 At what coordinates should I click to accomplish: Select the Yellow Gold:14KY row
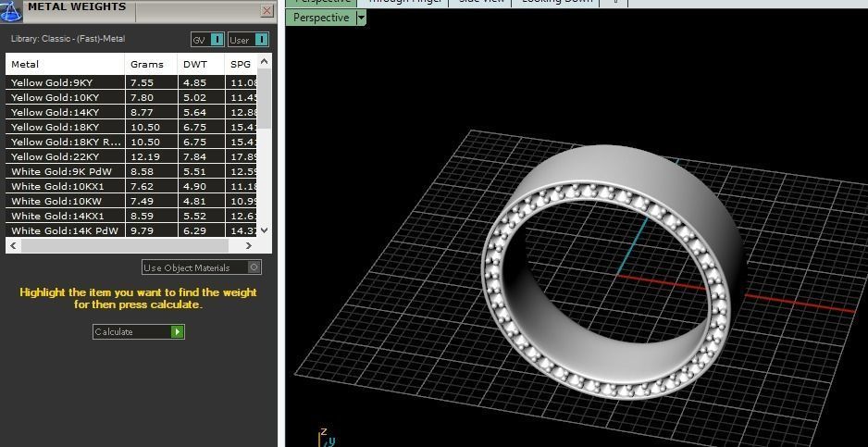(131, 112)
